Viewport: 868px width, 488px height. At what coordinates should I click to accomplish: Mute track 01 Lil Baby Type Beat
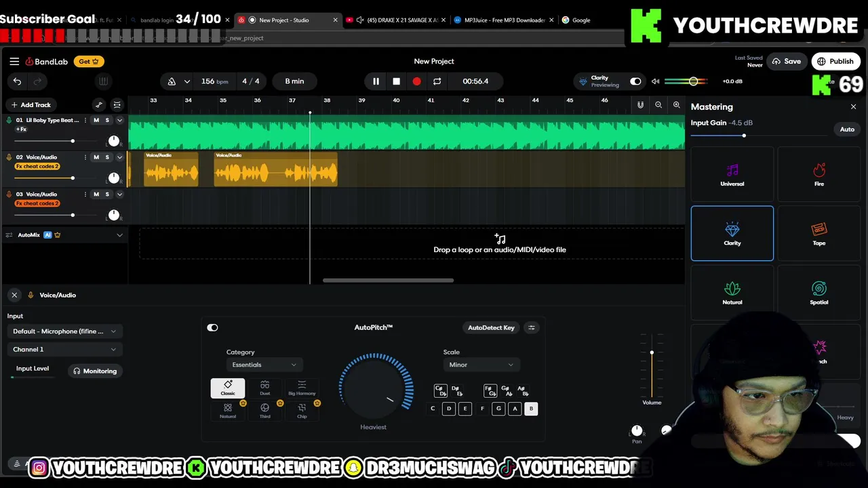pos(96,120)
